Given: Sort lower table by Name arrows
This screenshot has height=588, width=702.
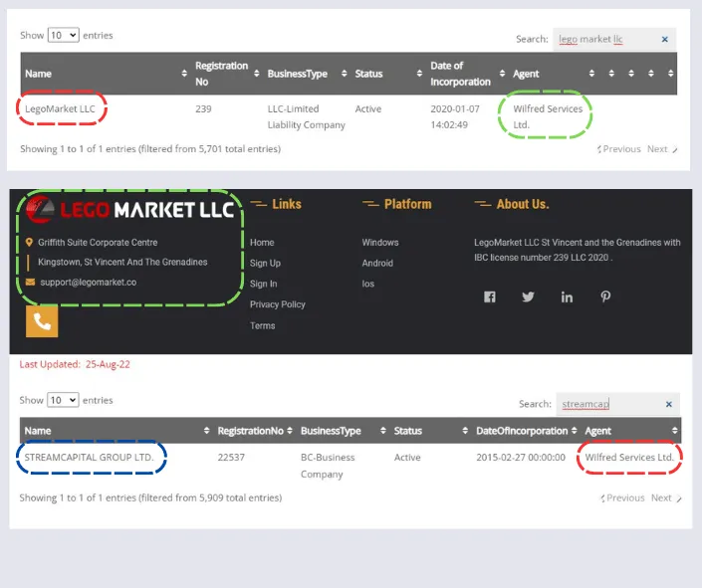Looking at the screenshot, I should pyautogui.click(x=206, y=431).
